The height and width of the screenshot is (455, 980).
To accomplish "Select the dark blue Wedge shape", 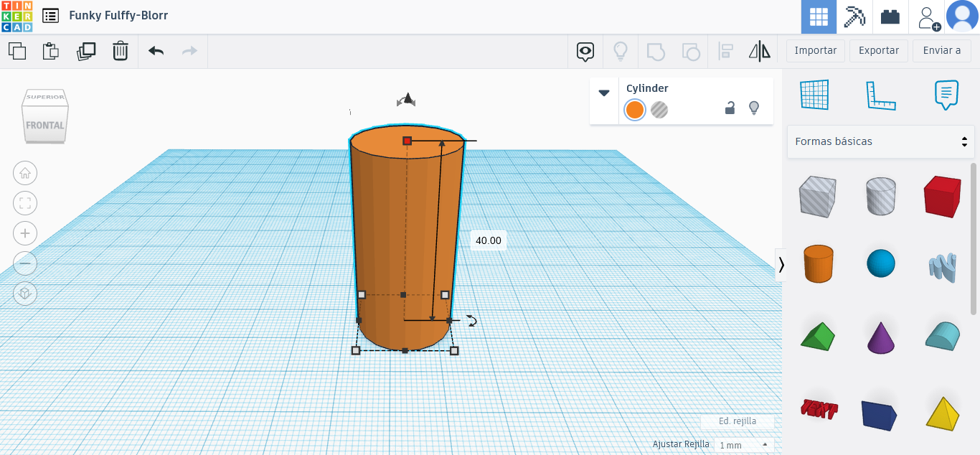I will tap(880, 414).
